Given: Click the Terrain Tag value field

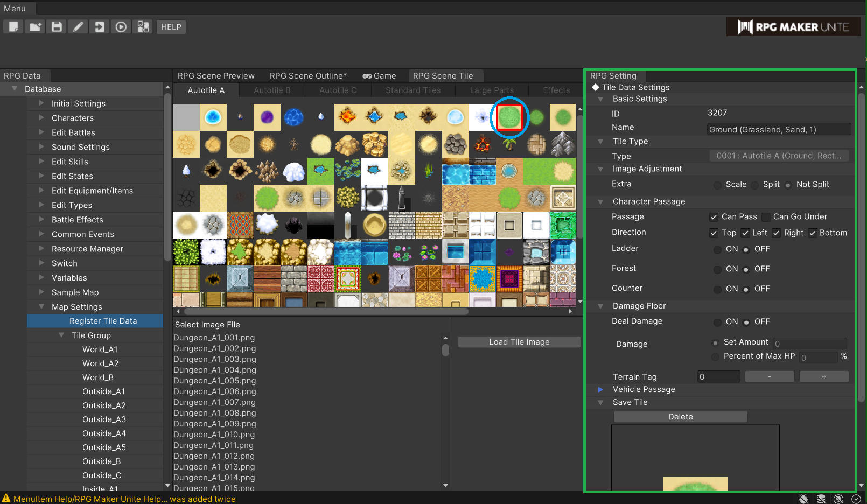Looking at the screenshot, I should (x=718, y=376).
